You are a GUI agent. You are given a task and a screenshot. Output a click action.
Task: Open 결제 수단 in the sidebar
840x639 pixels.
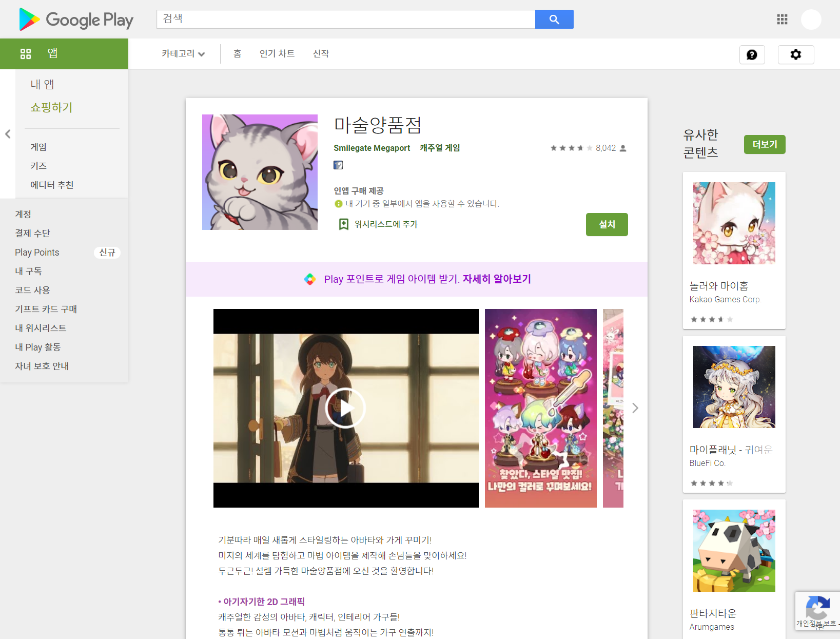coord(32,233)
